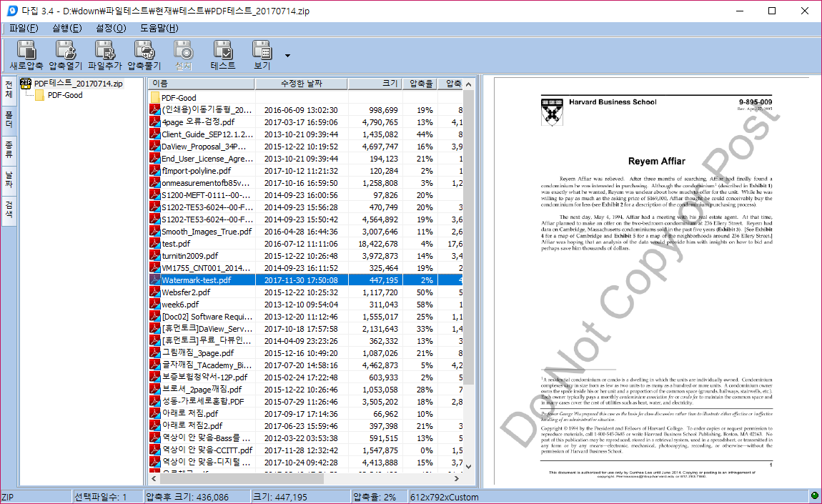Sort files by 수정한 날짜 column header
822x504 pixels.
click(x=301, y=84)
